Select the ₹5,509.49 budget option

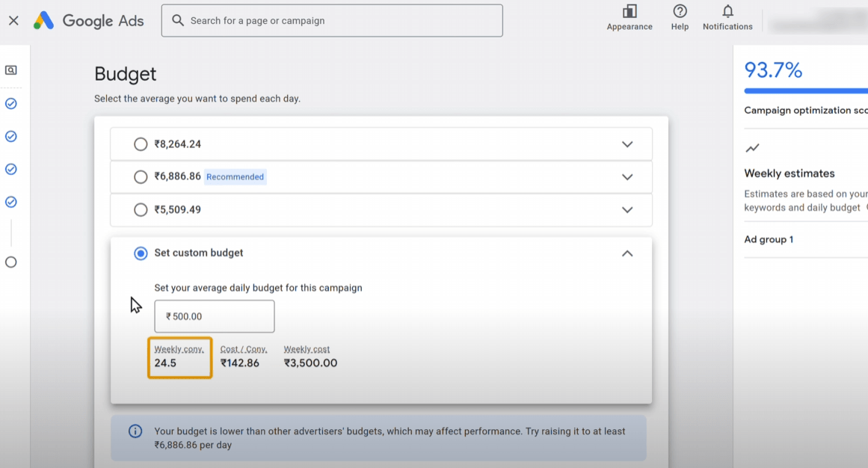click(141, 210)
